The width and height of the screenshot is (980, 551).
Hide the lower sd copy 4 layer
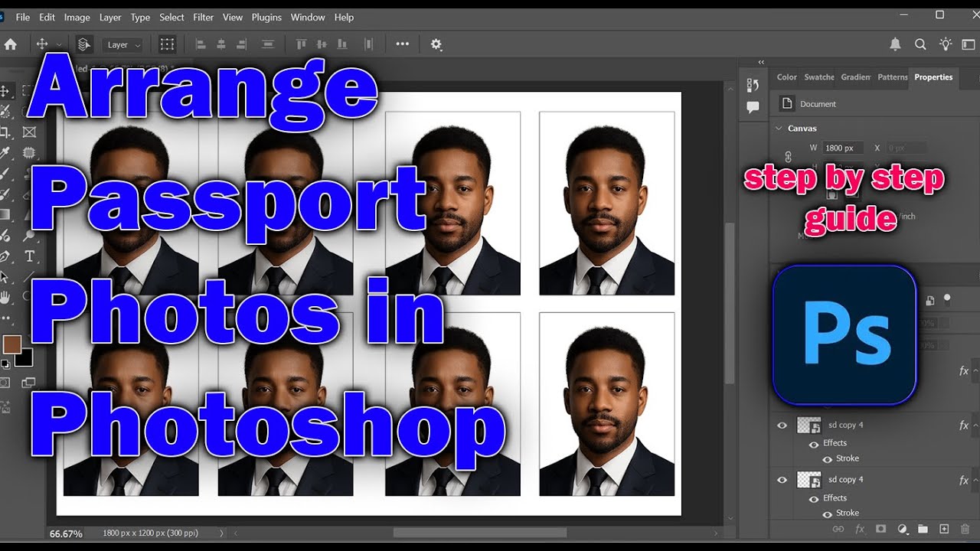click(782, 480)
